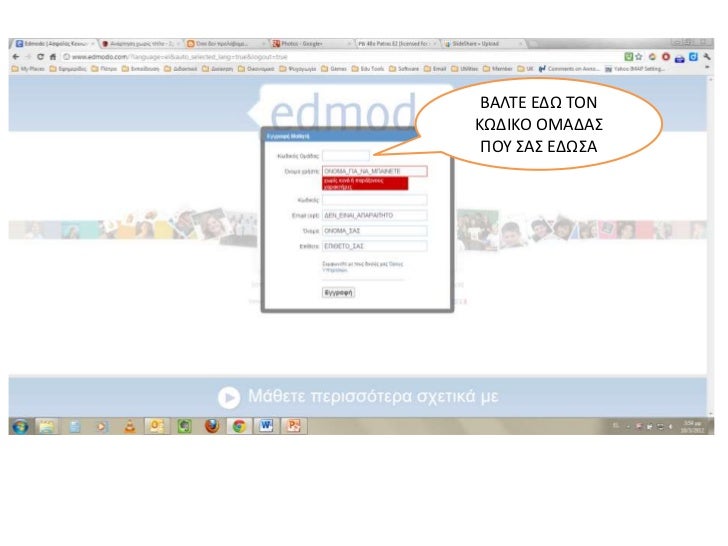Open the Utilities bookmarks folder
The height and width of the screenshot is (546, 728).
465,69
